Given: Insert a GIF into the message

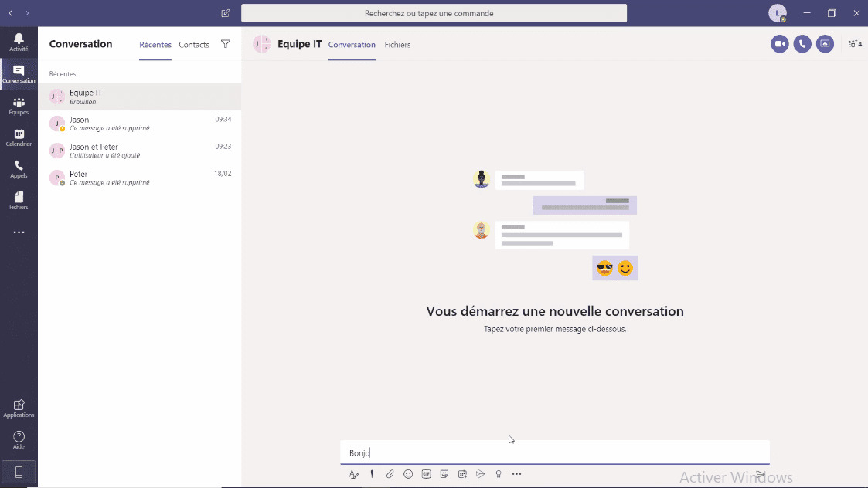Looking at the screenshot, I should coord(426,474).
